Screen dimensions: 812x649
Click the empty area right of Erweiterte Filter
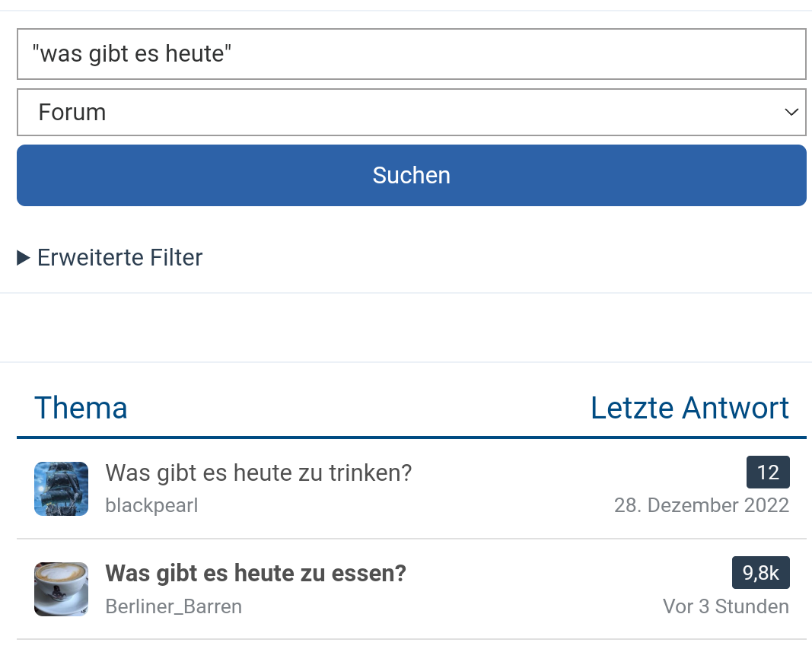click(x=502, y=258)
